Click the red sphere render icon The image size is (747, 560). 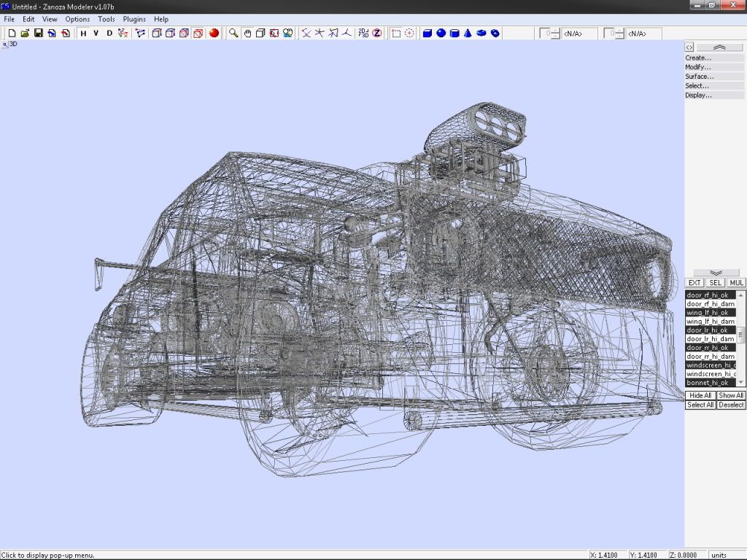point(214,33)
